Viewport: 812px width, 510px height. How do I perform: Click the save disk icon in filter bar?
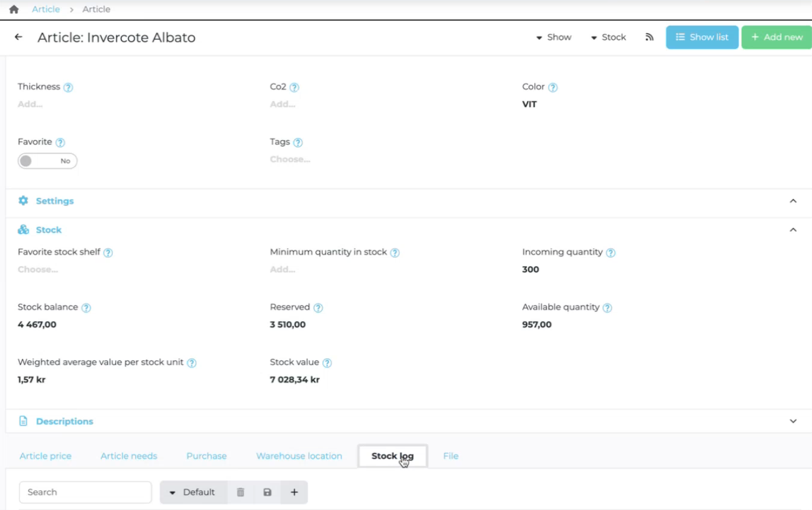click(267, 492)
